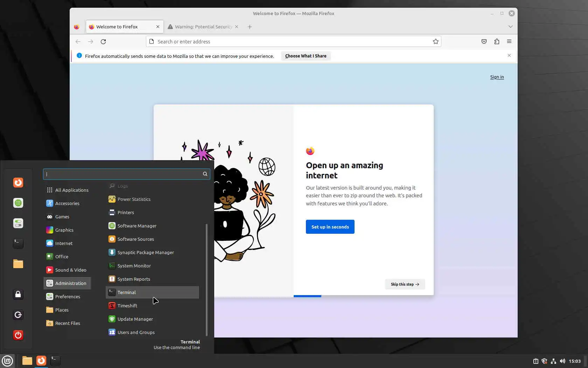Go forward in Firefox history
588x368 pixels.
[x=91, y=42]
